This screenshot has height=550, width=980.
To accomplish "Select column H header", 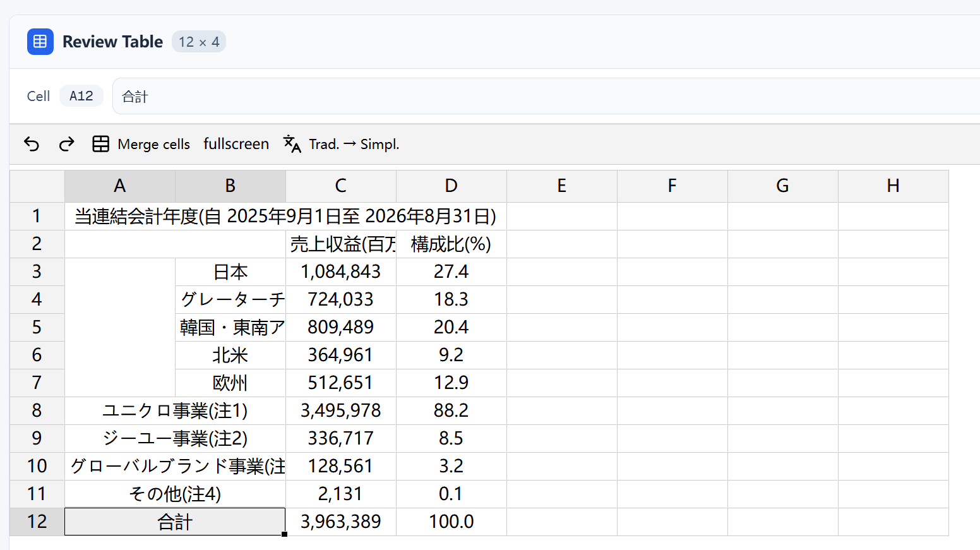I will click(893, 186).
